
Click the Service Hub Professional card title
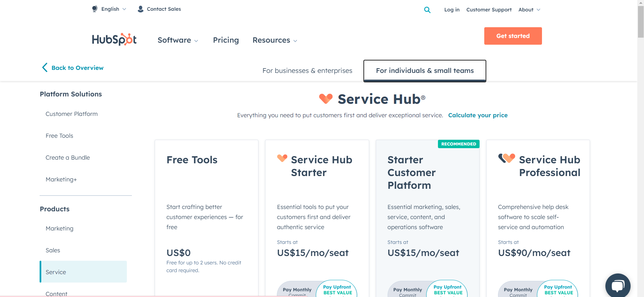click(x=550, y=166)
